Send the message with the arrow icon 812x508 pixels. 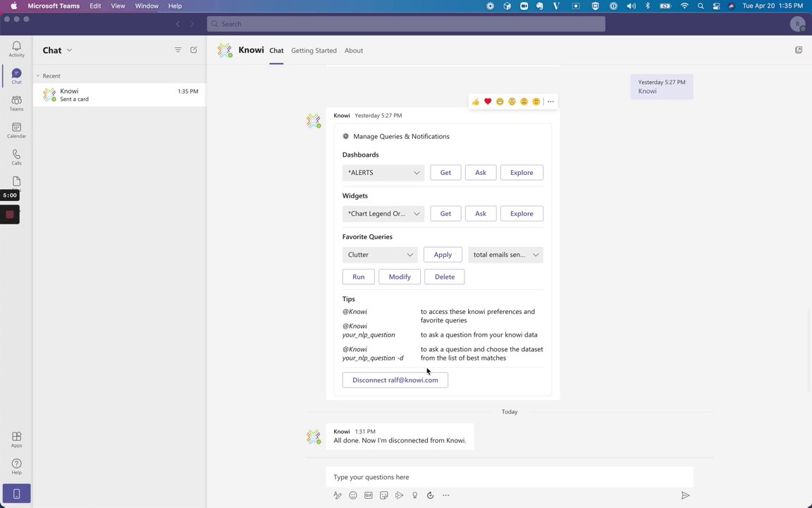click(x=685, y=495)
